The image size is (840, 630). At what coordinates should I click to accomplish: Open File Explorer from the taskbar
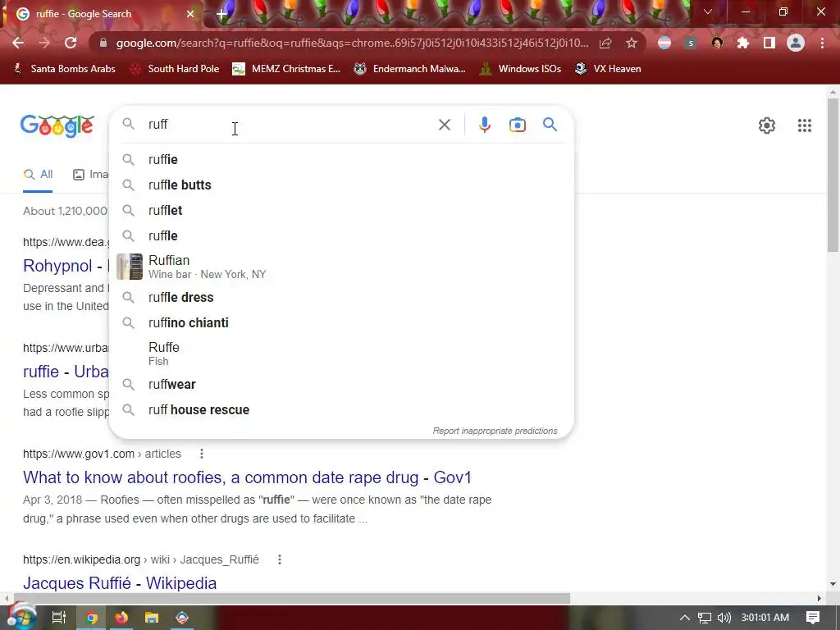[x=152, y=618]
